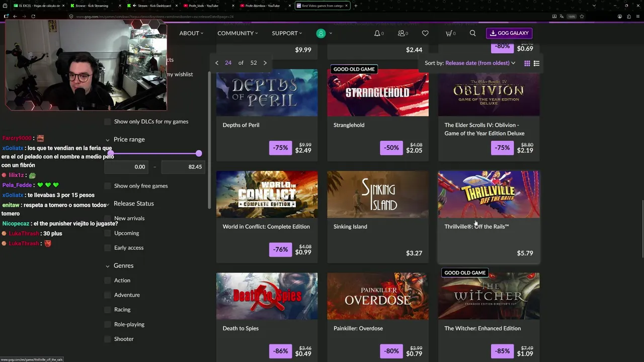644x362 pixels.
Task: Open the SUPPORT dropdown menu
Action: click(287, 33)
